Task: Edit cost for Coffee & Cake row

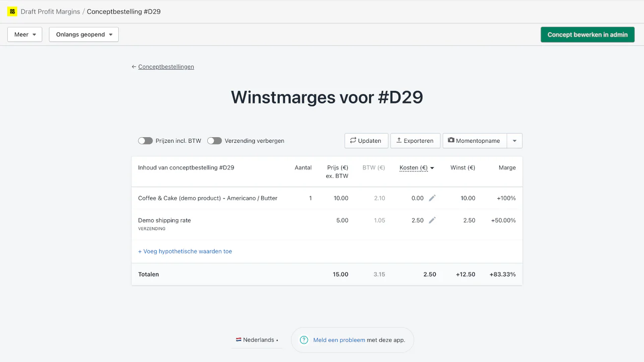Action: click(x=432, y=198)
